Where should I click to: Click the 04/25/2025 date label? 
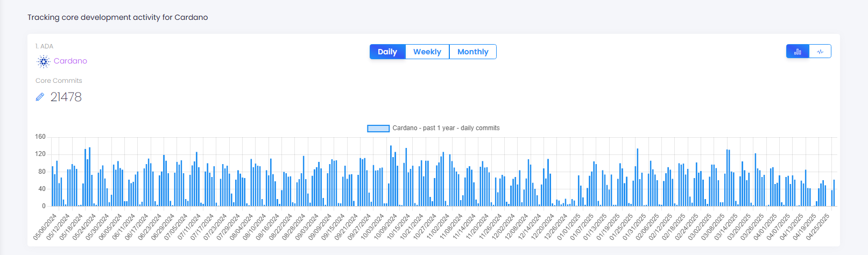[818, 226]
